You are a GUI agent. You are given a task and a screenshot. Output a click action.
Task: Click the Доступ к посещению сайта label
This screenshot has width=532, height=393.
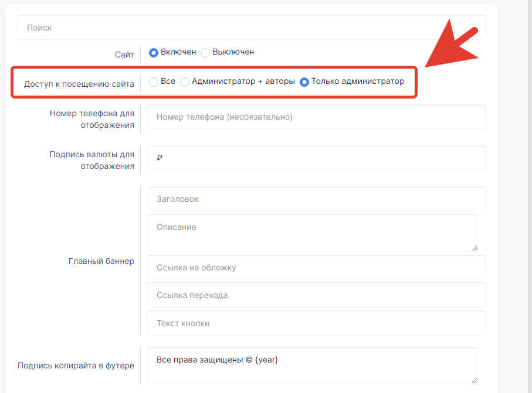[79, 84]
